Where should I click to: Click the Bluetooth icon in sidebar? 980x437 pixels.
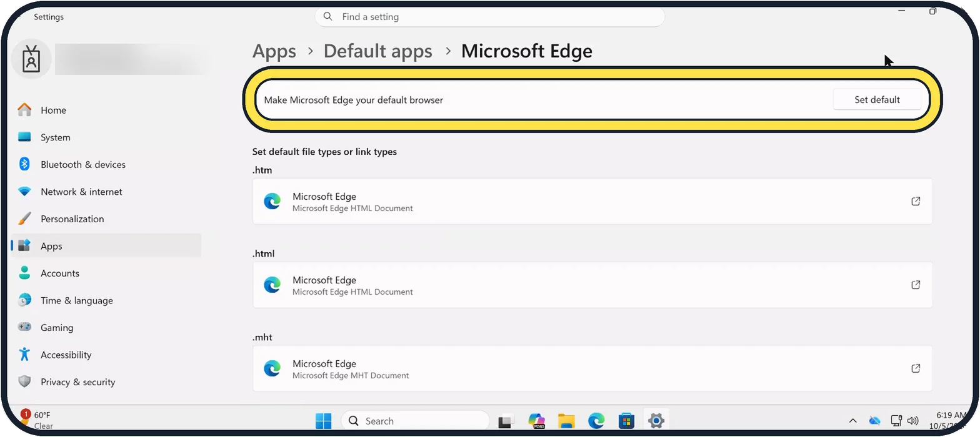point(24,164)
